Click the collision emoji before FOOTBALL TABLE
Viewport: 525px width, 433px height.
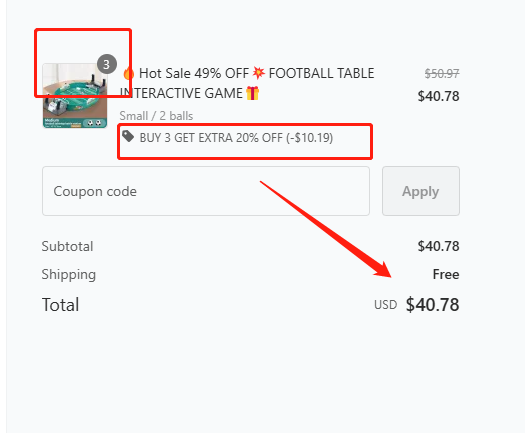click(258, 73)
